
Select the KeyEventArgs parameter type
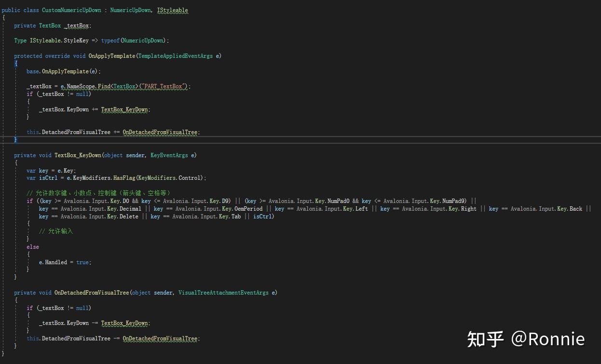tap(169, 155)
